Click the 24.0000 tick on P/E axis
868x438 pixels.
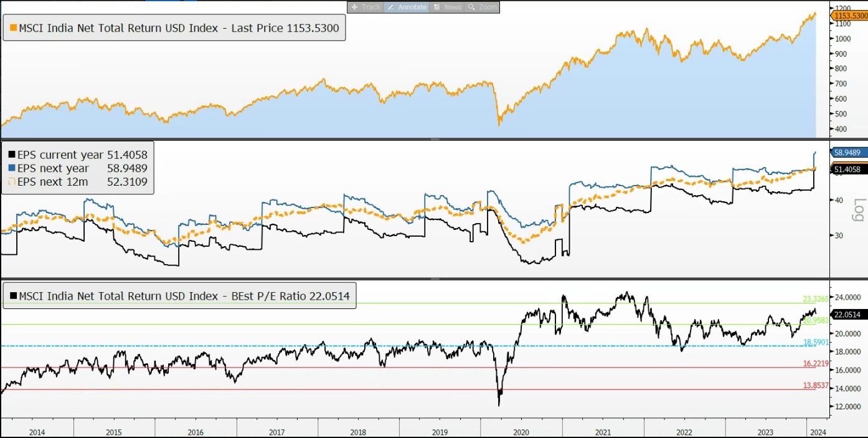(x=849, y=297)
